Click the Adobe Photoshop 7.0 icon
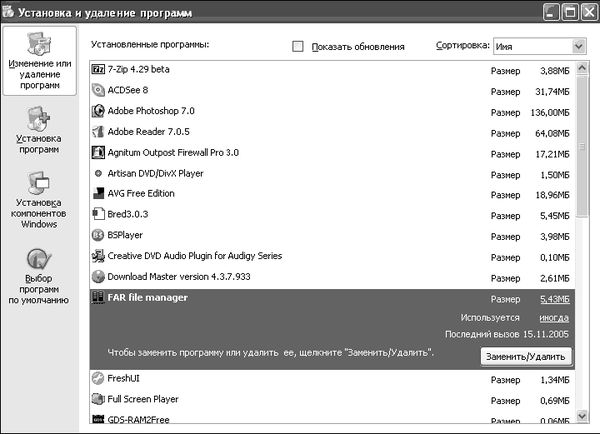 [x=98, y=111]
